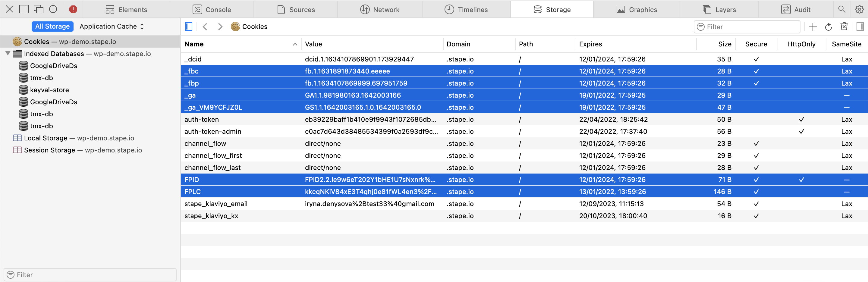
Task: Click the search magnifier icon
Action: [x=842, y=9]
